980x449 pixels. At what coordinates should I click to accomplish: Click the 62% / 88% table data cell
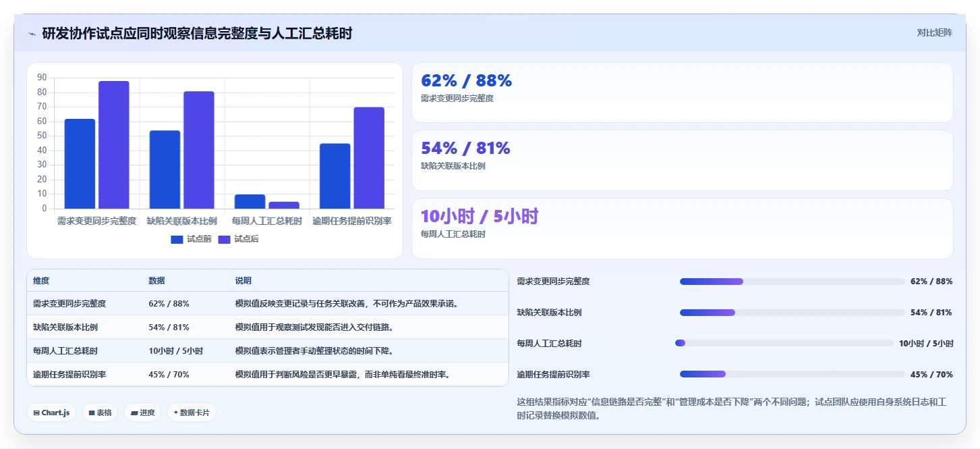point(169,304)
